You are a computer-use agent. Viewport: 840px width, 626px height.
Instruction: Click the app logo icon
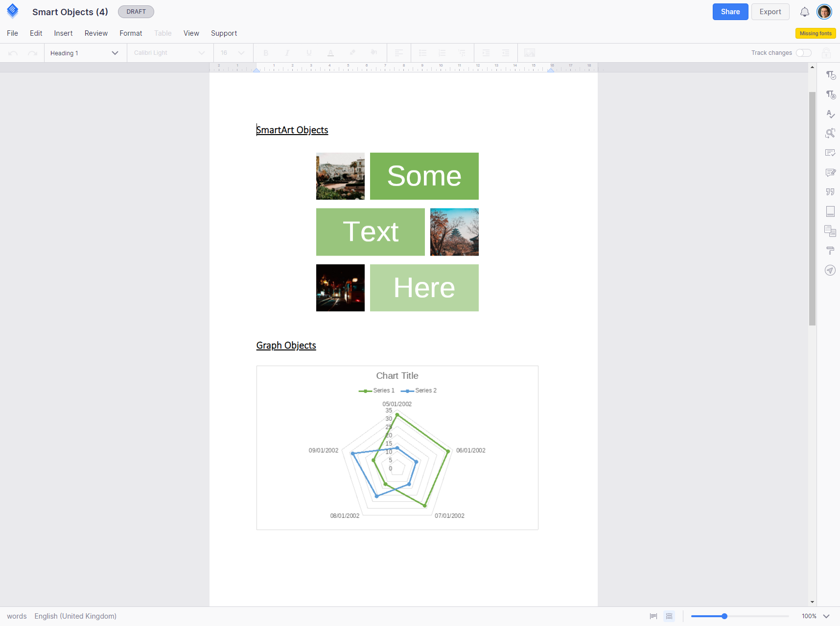point(13,11)
